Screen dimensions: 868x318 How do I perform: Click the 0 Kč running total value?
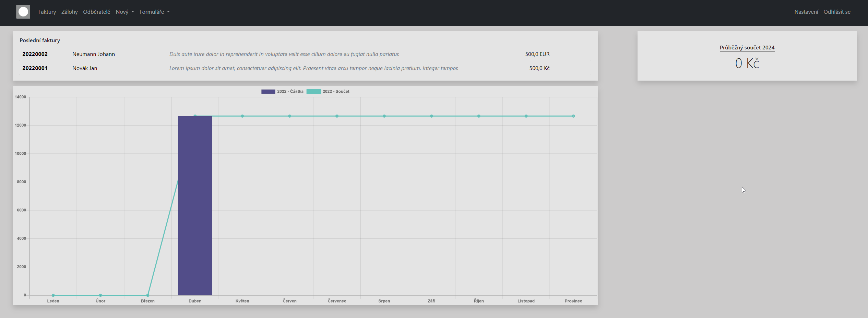click(x=747, y=63)
